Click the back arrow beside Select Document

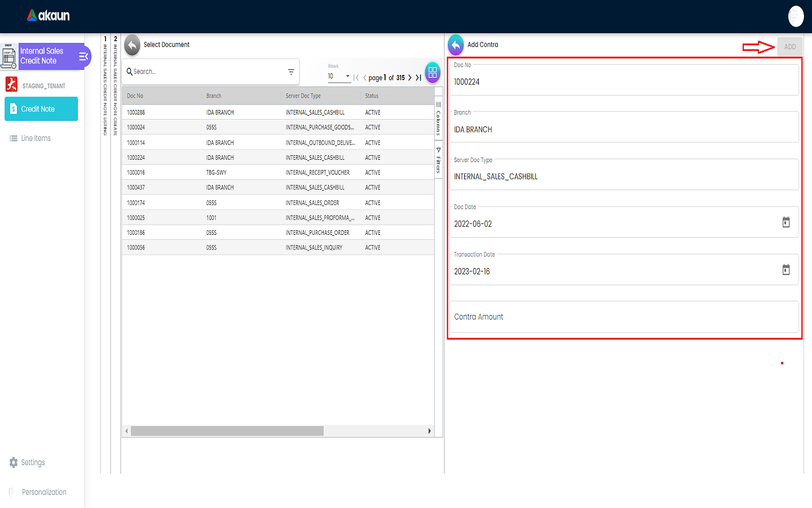[132, 45]
